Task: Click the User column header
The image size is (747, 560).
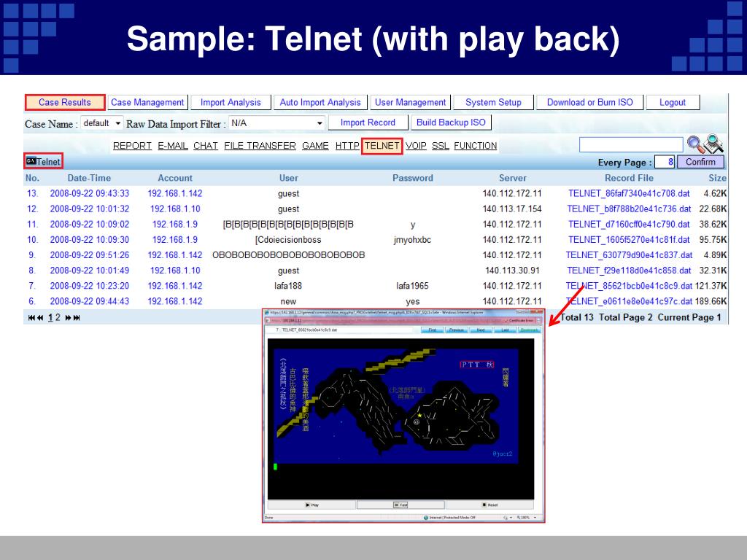Action: (x=288, y=178)
